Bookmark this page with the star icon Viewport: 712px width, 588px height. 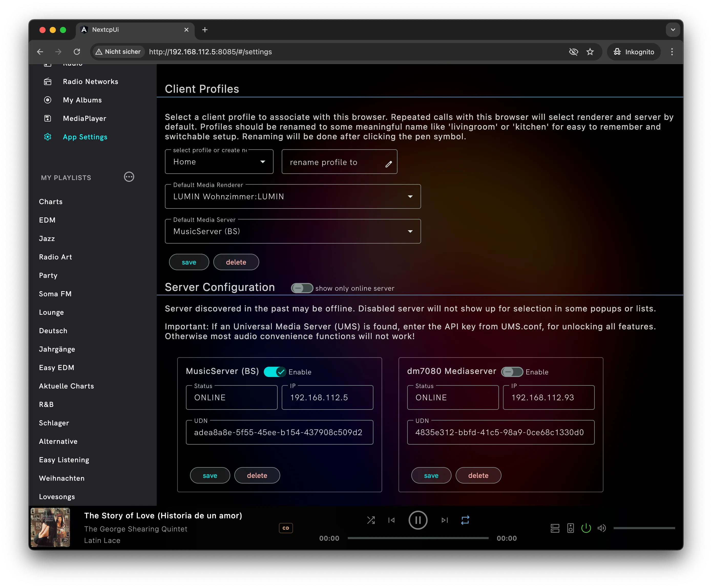coord(590,52)
